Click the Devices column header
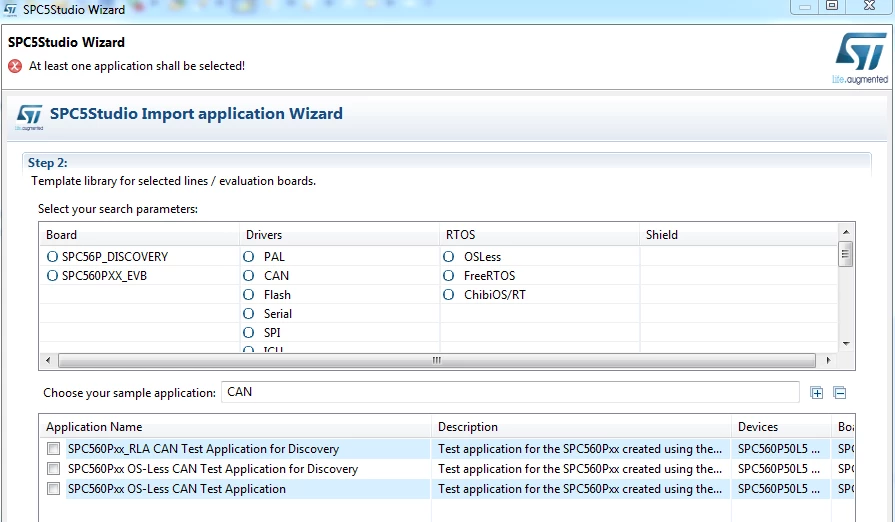The width and height of the screenshot is (895, 522). (x=781, y=427)
